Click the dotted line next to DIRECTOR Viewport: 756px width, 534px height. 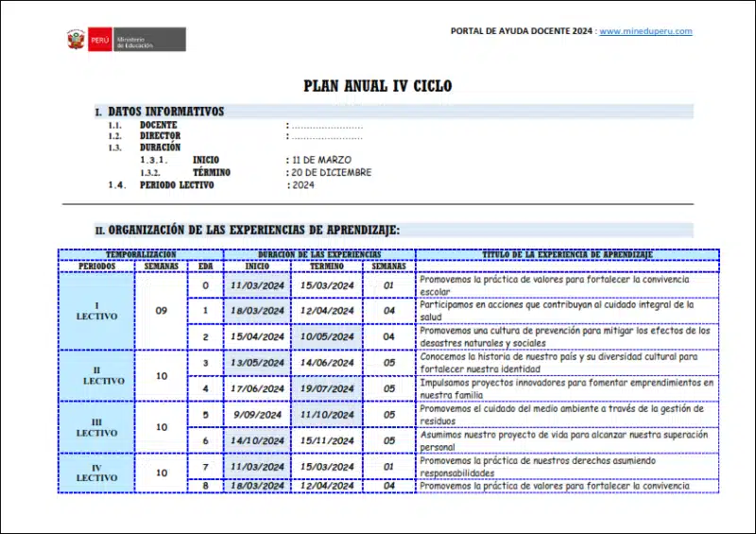(326, 136)
